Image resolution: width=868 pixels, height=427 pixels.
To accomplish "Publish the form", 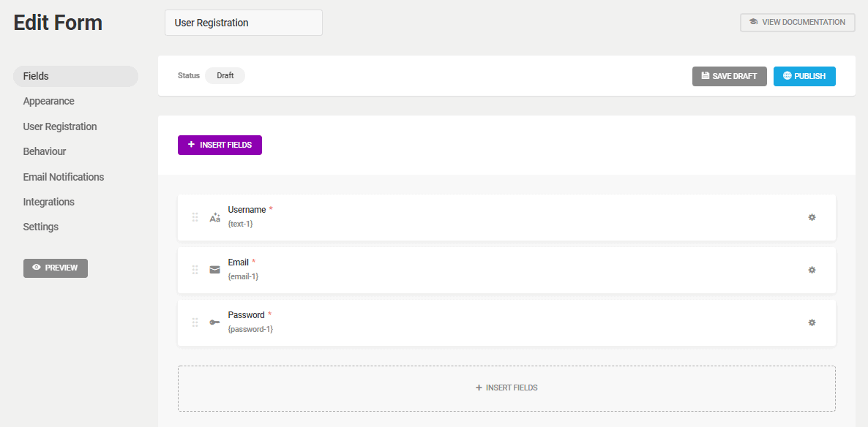I will point(804,76).
